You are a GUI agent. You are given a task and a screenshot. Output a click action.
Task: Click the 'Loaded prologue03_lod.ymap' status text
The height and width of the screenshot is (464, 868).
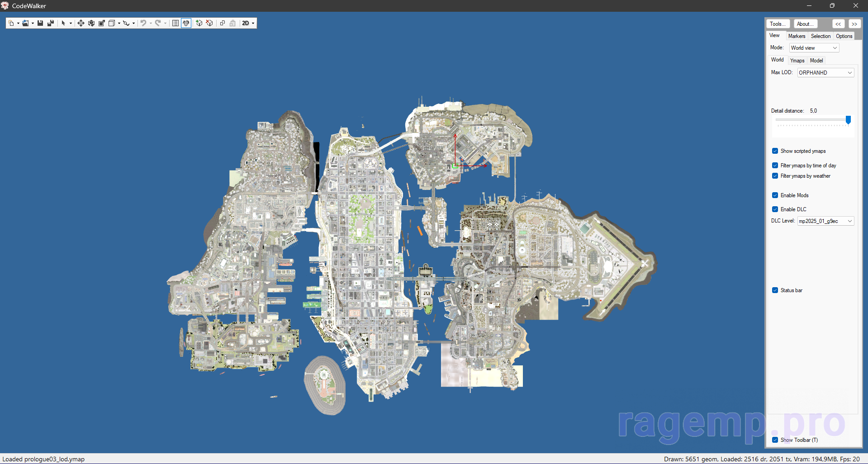point(43,459)
